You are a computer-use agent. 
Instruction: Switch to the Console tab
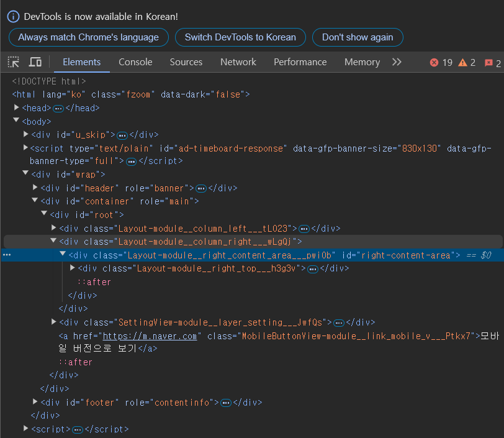[x=135, y=62]
